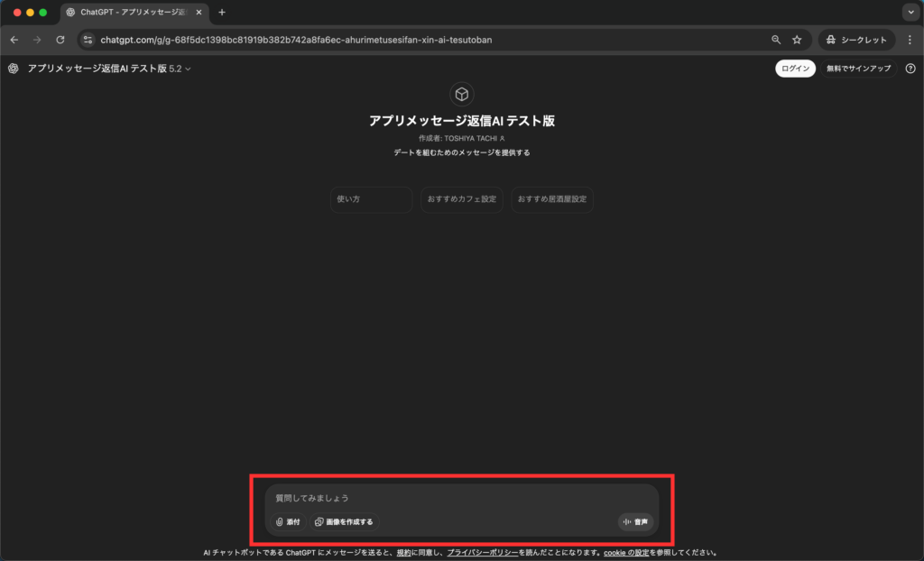Open the tab search chevron dropdown
The image size is (924, 561).
(910, 13)
